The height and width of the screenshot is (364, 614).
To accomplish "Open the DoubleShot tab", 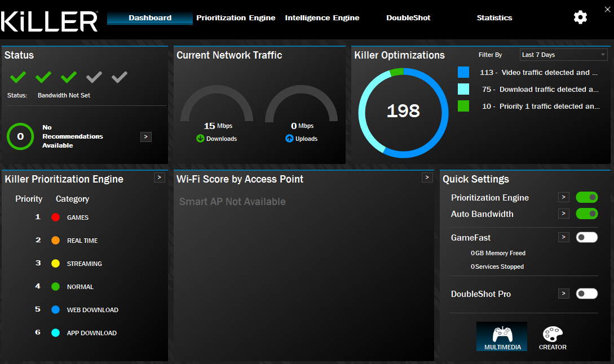I will click(408, 17).
